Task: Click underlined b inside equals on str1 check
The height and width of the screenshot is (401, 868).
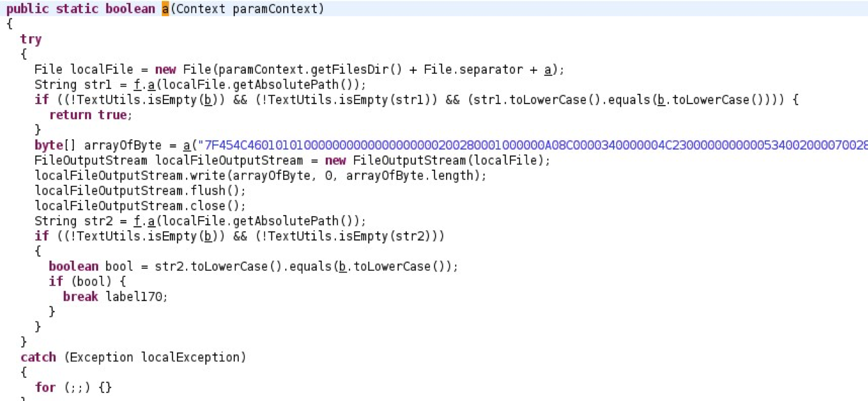Action: [x=660, y=100]
